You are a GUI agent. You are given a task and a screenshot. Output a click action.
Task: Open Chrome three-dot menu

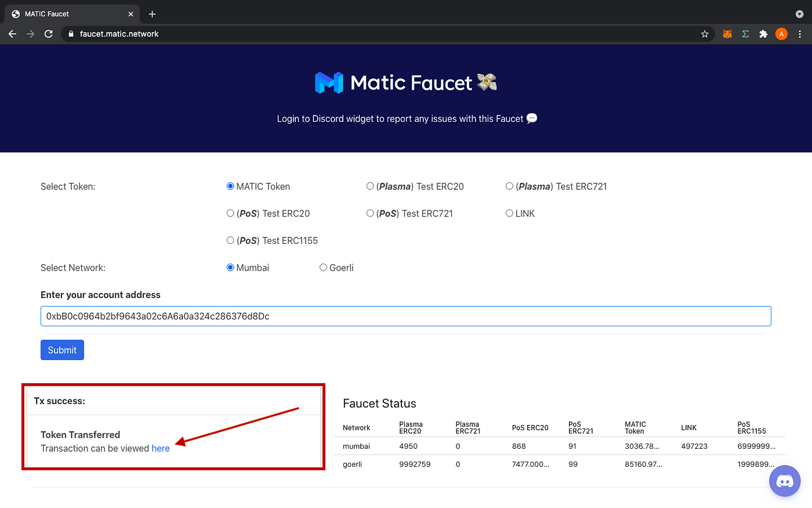pyautogui.click(x=800, y=34)
